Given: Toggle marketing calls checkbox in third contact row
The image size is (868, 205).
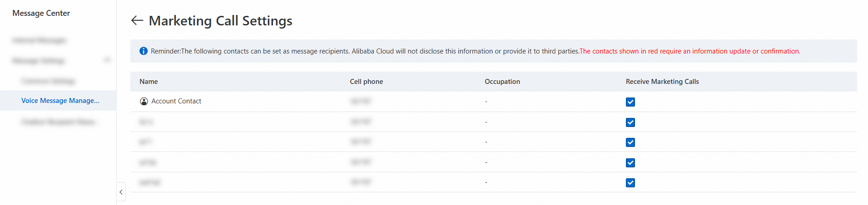Looking at the screenshot, I should pyautogui.click(x=630, y=142).
